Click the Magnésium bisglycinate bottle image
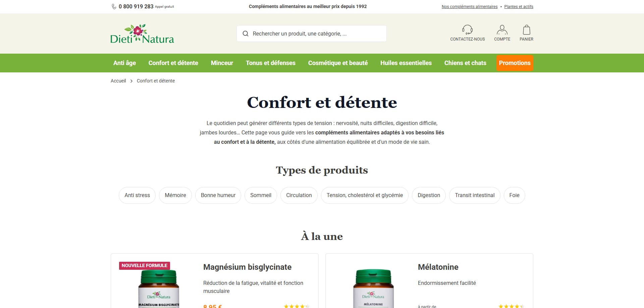 (159, 289)
